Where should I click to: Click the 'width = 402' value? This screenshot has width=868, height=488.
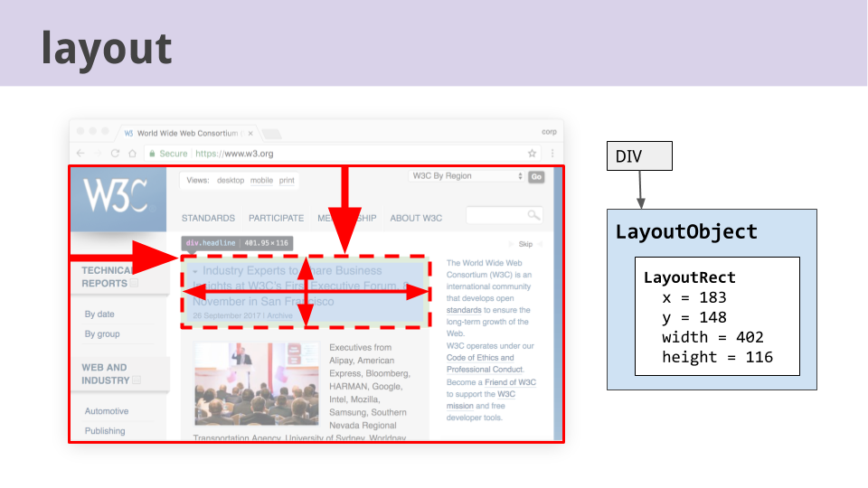[712, 337]
